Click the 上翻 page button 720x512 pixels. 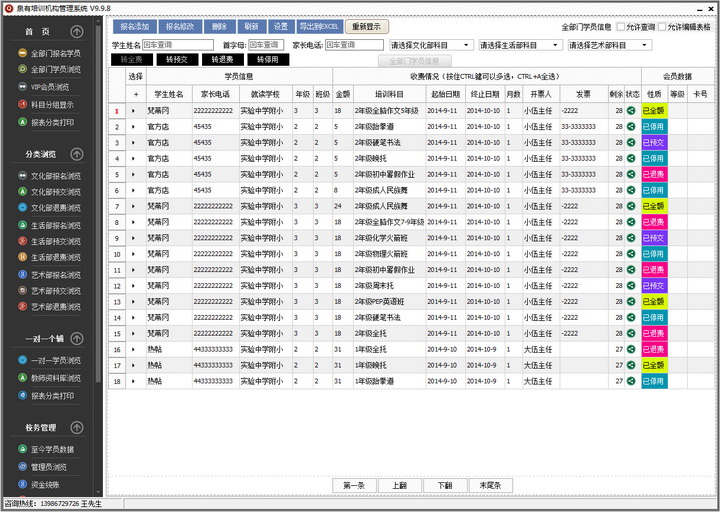399,485
